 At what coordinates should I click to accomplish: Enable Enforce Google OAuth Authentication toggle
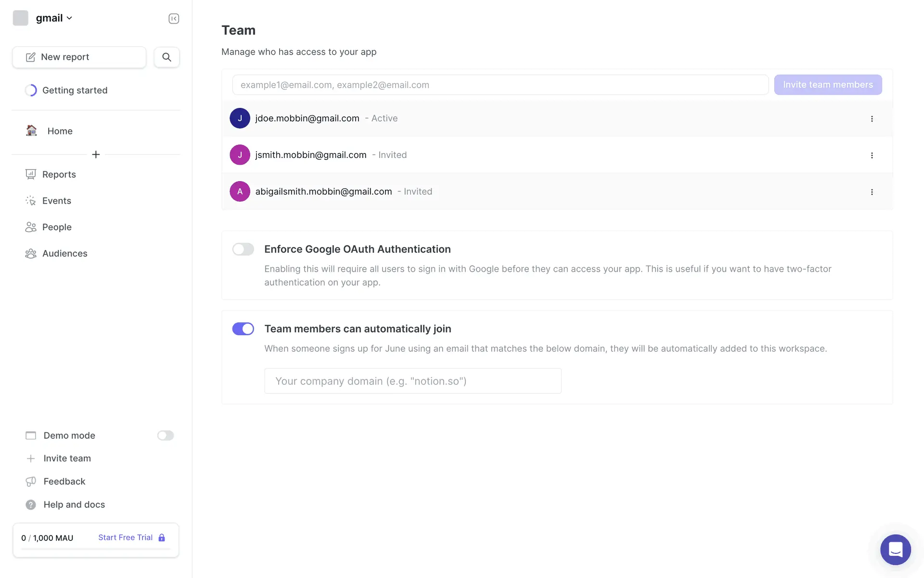[x=243, y=249]
